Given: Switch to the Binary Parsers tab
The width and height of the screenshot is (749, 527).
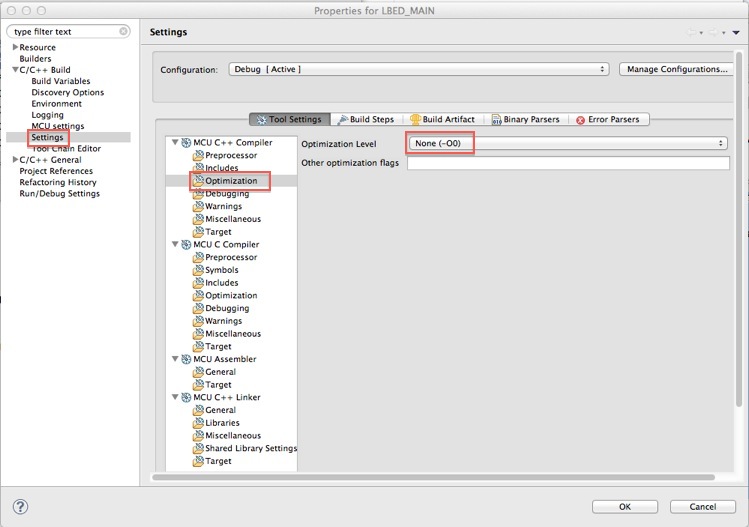Looking at the screenshot, I should coord(531,120).
